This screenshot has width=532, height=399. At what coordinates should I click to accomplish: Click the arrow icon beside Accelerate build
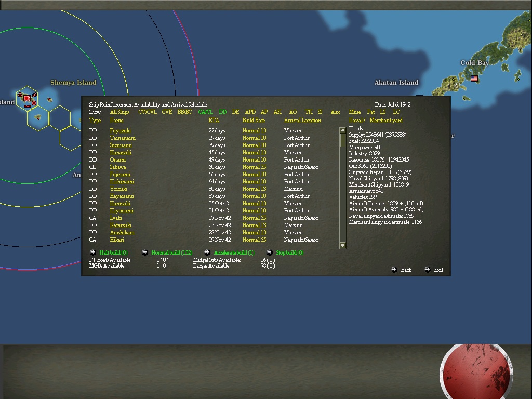[207, 252]
